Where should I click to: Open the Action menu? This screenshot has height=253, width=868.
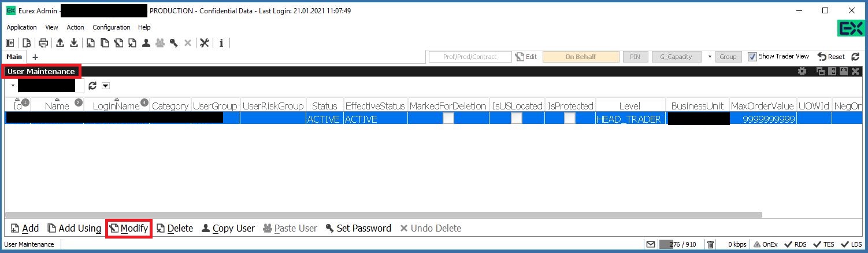[x=75, y=27]
